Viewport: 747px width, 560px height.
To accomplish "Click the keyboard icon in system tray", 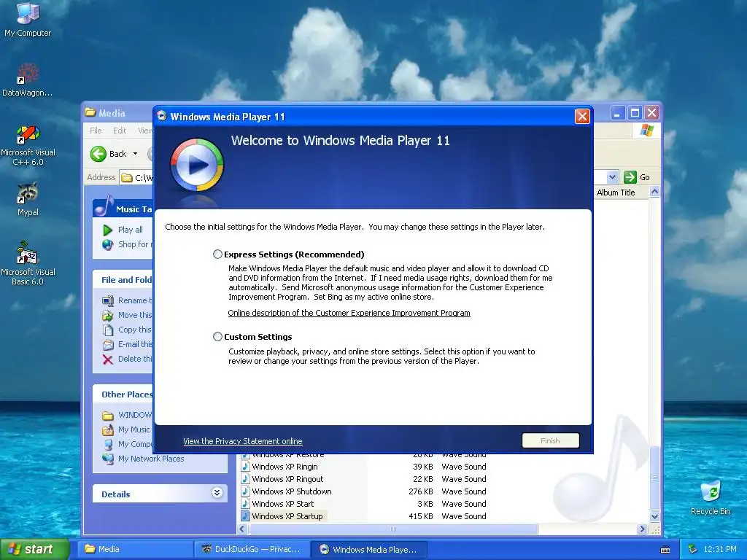I will (665, 550).
